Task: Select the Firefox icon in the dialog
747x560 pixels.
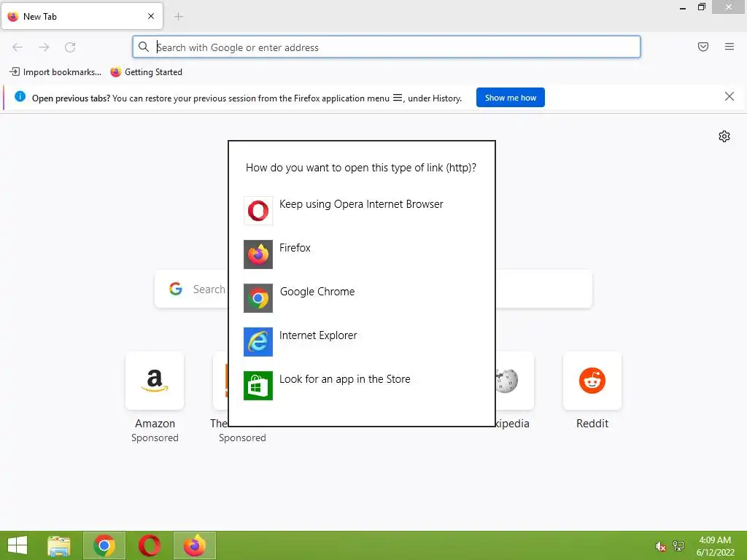Action: (258, 254)
